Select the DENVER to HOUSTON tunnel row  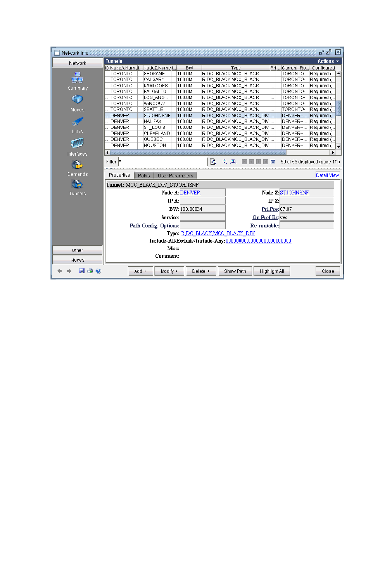tap(220, 145)
